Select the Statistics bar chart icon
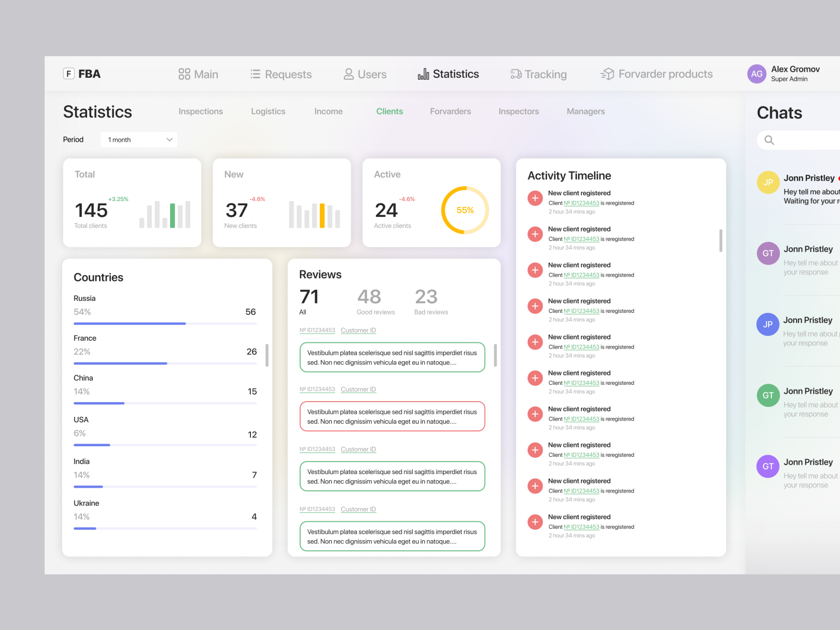 pyautogui.click(x=423, y=74)
